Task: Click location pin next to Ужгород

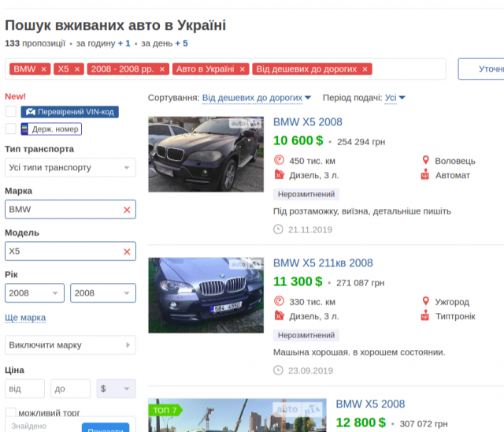Action: coord(425,301)
